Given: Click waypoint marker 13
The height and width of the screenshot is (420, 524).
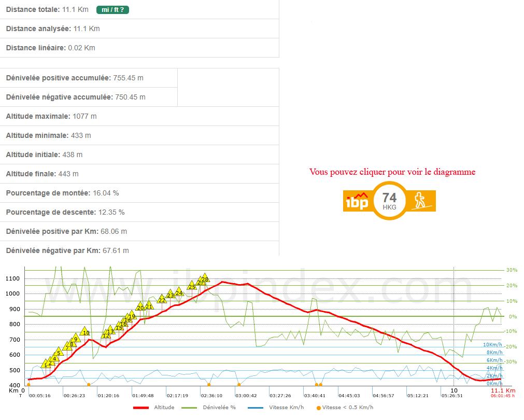Looking at the screenshot, I should click(x=110, y=331).
